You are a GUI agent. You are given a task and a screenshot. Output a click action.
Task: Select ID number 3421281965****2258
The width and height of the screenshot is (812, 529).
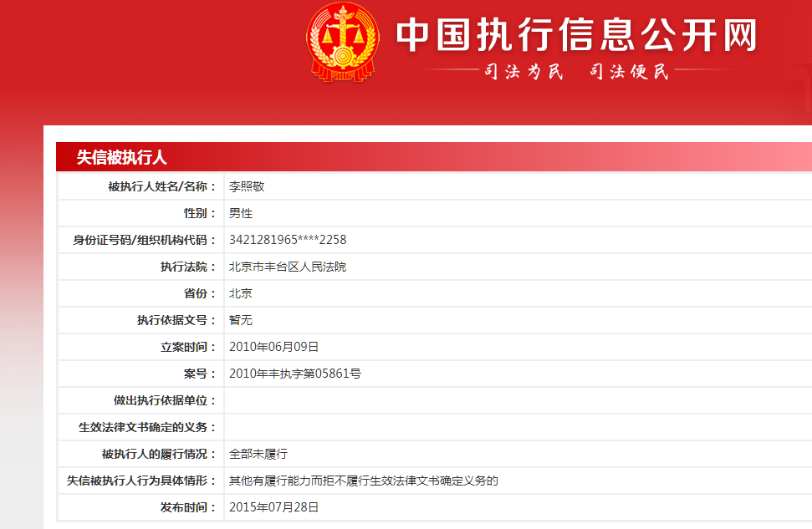click(x=288, y=240)
